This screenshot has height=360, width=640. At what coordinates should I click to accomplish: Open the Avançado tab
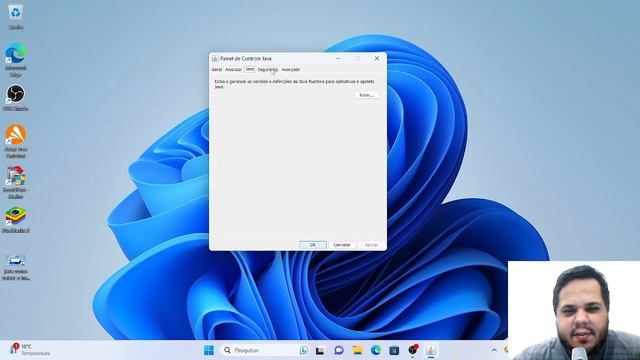point(291,70)
